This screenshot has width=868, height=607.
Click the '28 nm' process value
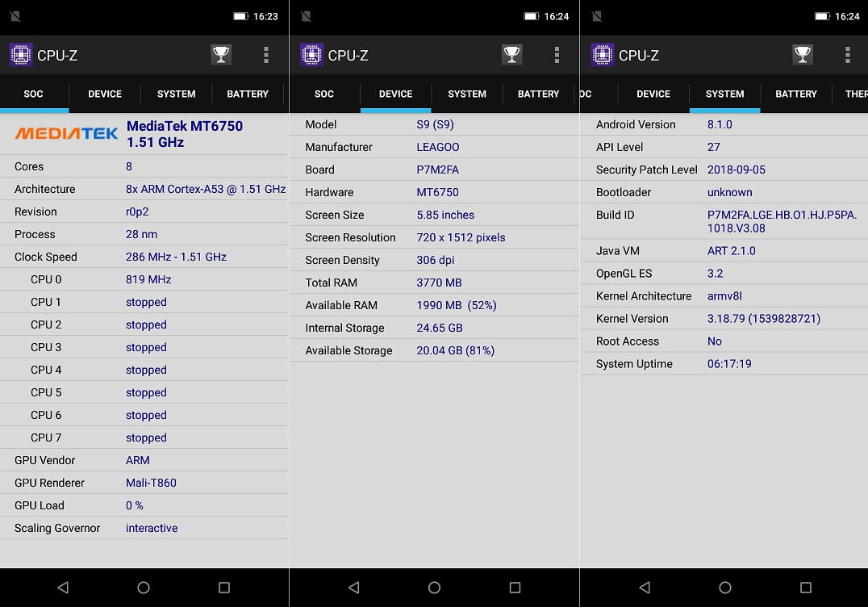tap(141, 234)
